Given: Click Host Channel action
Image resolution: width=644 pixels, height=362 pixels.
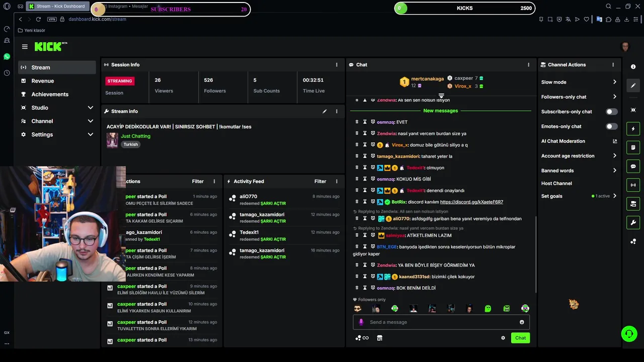Looking at the screenshot, I should 556,184.
